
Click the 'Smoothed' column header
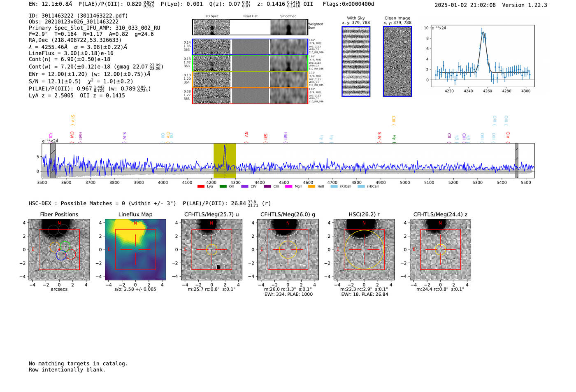(x=288, y=16)
